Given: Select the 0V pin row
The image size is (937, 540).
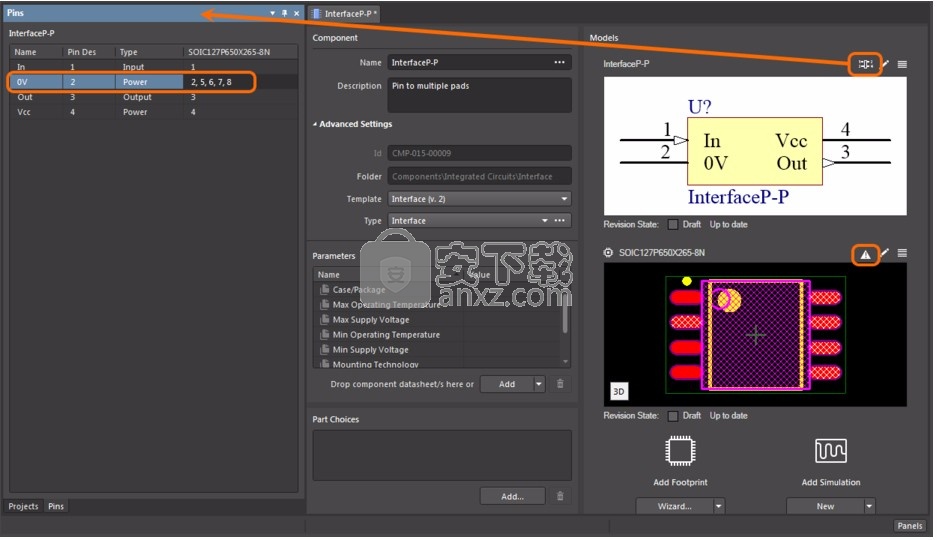Looking at the screenshot, I should pyautogui.click(x=153, y=82).
